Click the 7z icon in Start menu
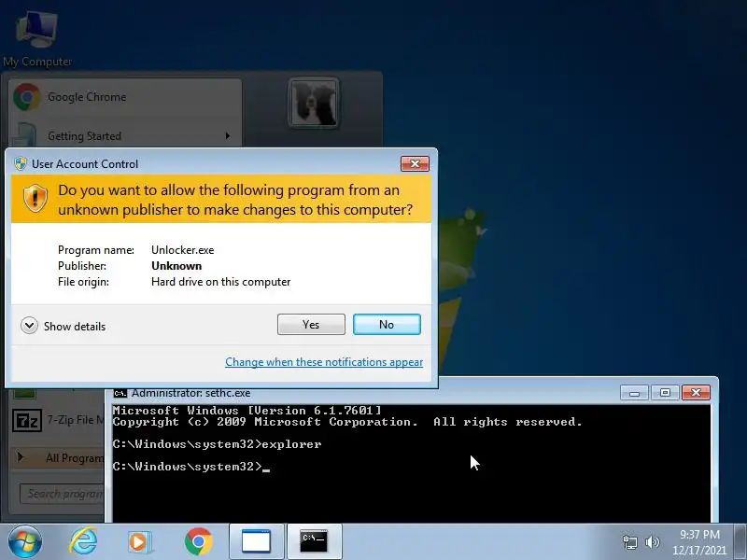Viewport: 747px width, 560px height. 27,420
